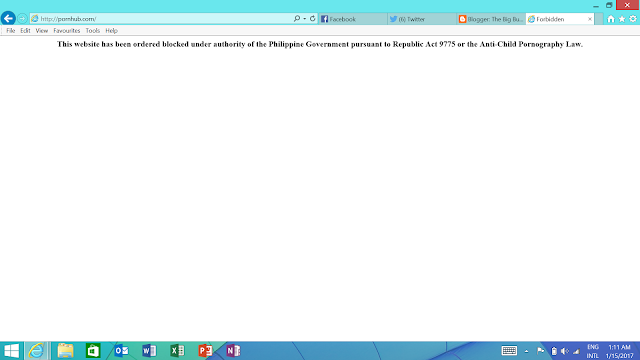Open the Favourites menu
Viewport: 640px width, 360px height.
coord(67,31)
